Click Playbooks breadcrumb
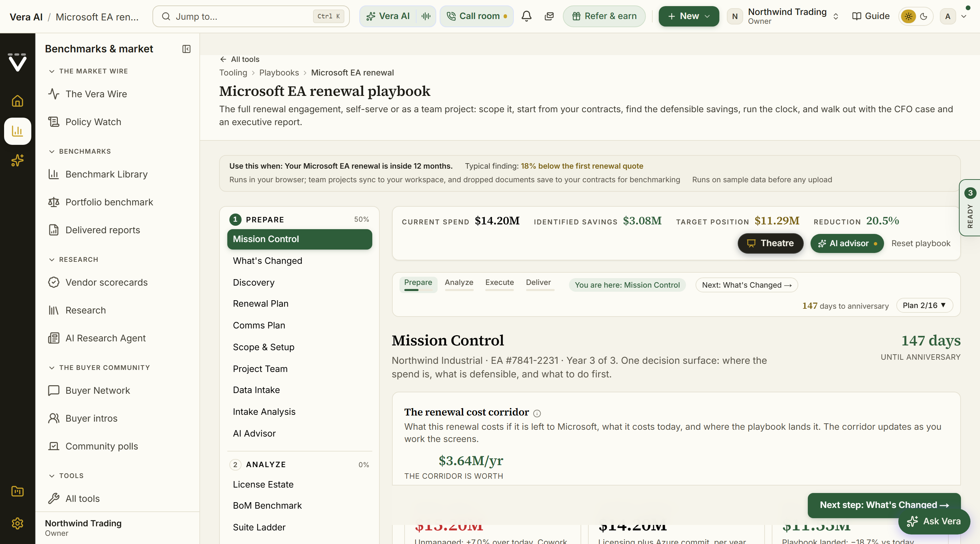 point(279,73)
